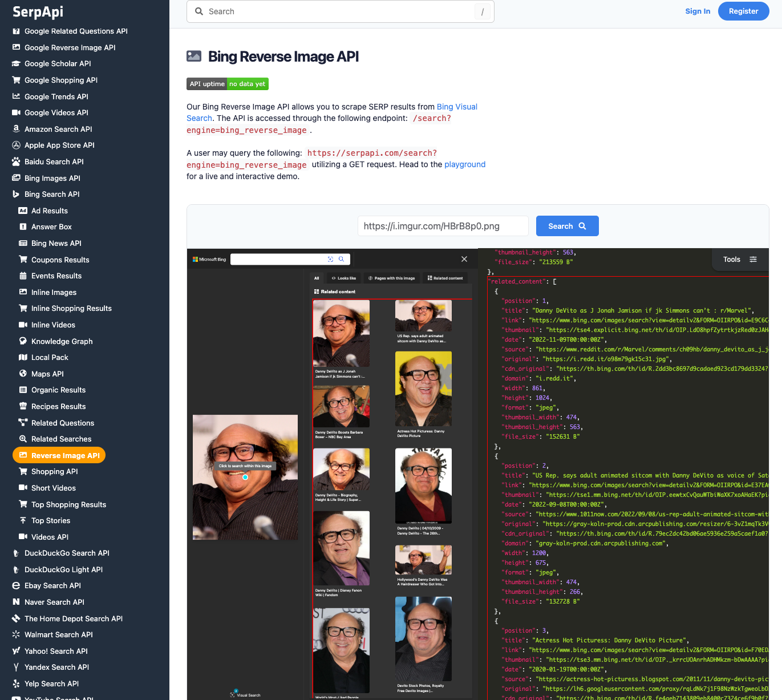Click the Local Pack map icon

[x=23, y=358]
